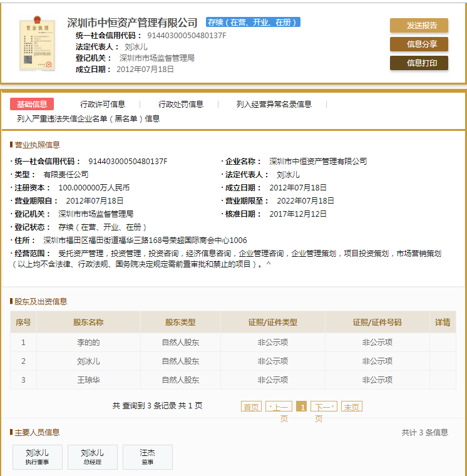The image size is (467, 476).
Task: Click shareholder 李的的 row name
Action: point(88,343)
